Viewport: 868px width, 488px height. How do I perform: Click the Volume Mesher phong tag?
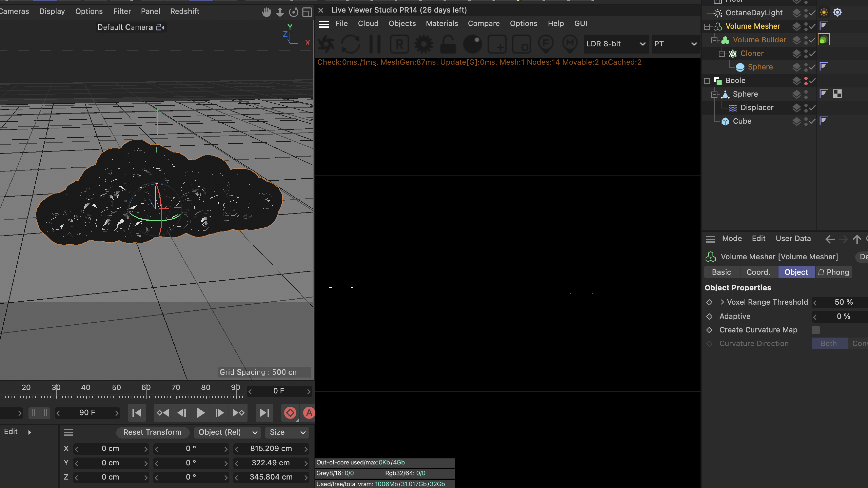click(824, 26)
